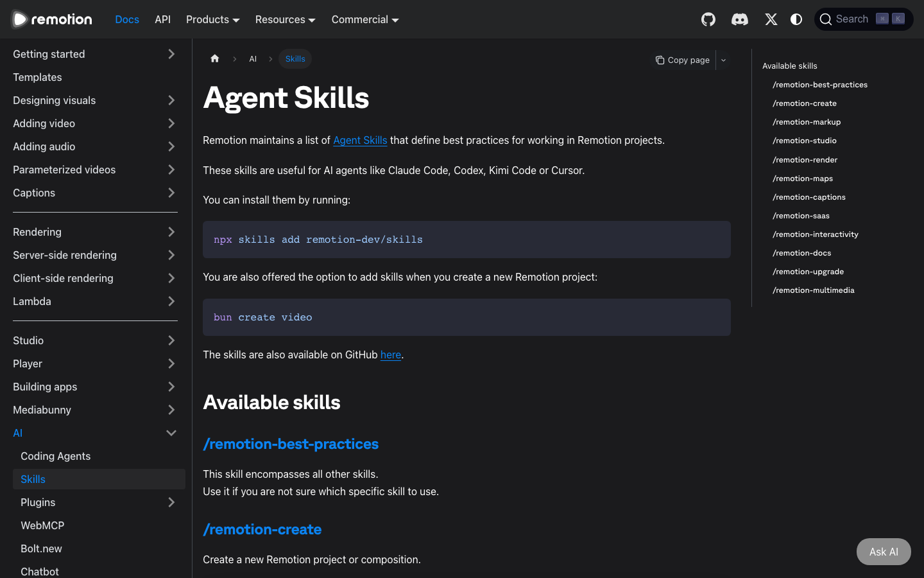The width and height of the screenshot is (924, 578).
Task: Jump to /remotion-markup in table of contents
Action: click(807, 121)
